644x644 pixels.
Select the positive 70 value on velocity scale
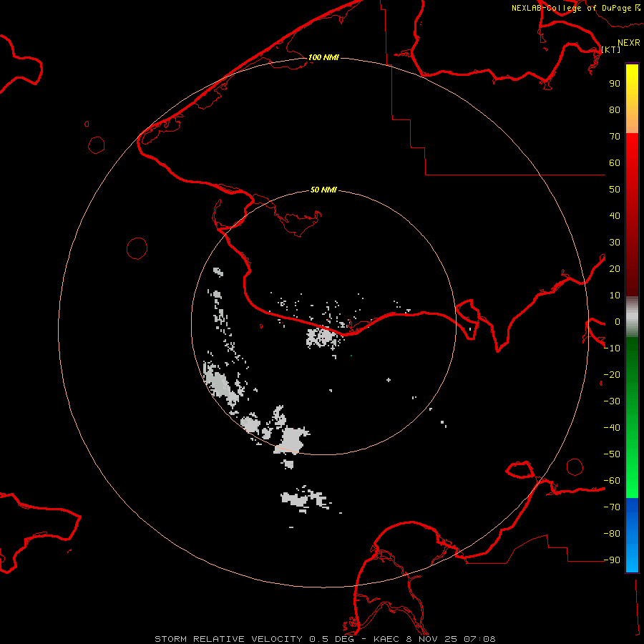[615, 137]
